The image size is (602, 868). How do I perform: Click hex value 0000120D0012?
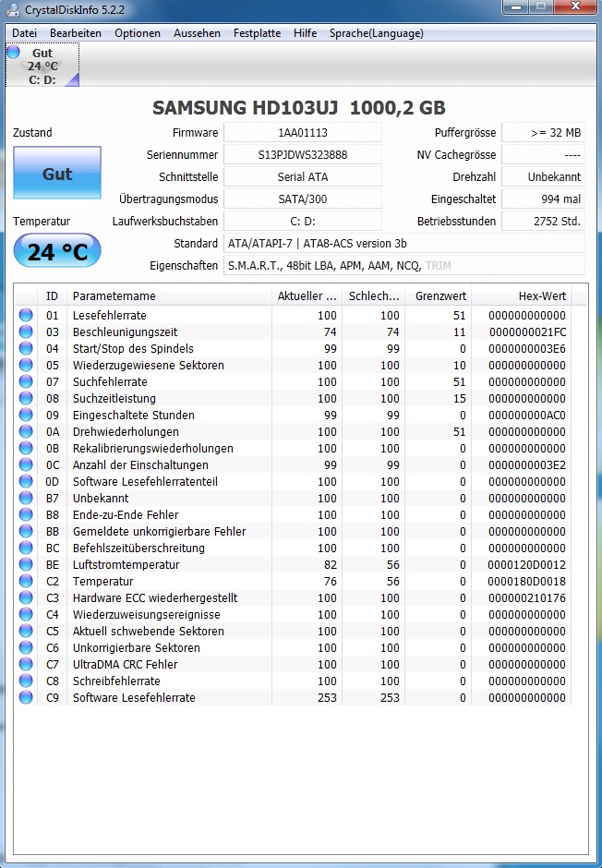[527, 564]
